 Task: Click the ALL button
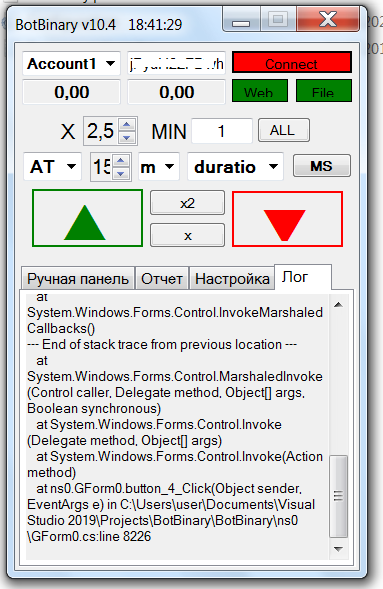coord(283,130)
